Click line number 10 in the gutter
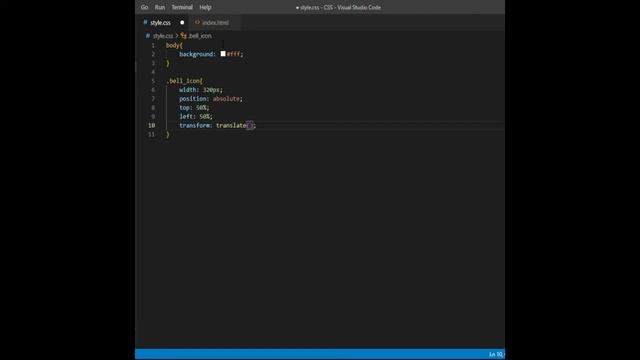This screenshot has width=640, height=360. point(151,125)
